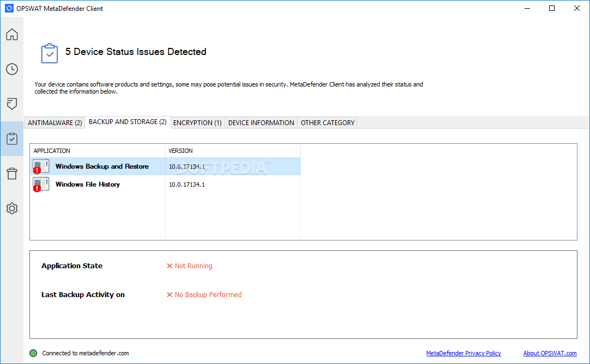
Task: Open the Home sidebar icon
Action: [11, 35]
